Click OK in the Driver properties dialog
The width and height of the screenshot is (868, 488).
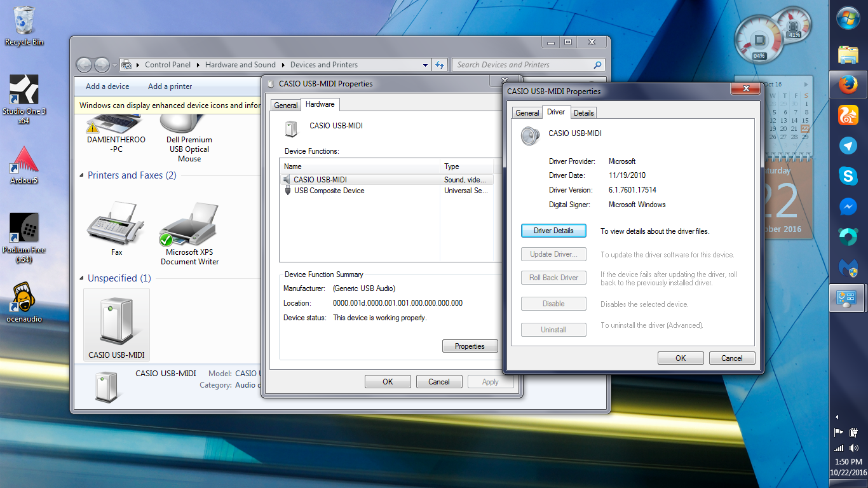tap(681, 358)
